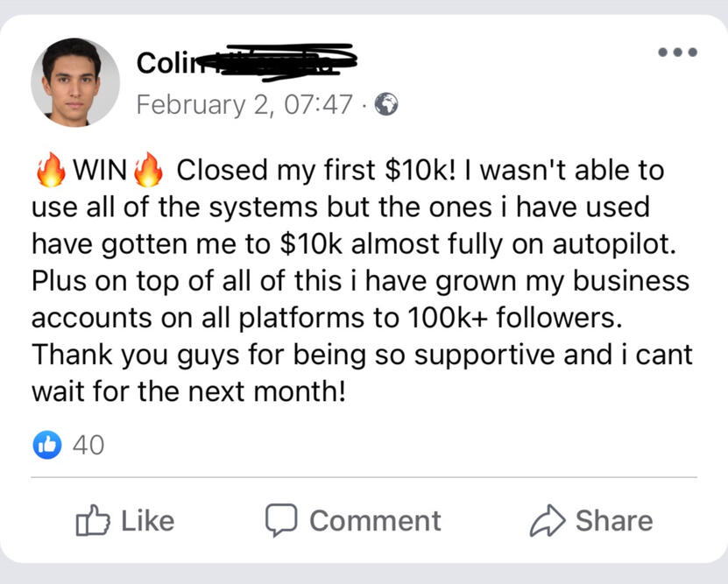Open Colin's profile picture
The image size is (728, 584).
(x=75, y=81)
